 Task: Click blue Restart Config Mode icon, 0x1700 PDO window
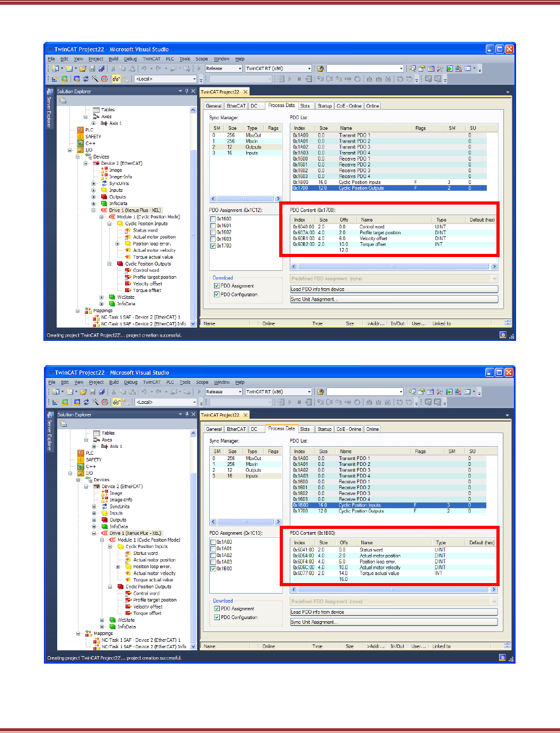click(77, 79)
